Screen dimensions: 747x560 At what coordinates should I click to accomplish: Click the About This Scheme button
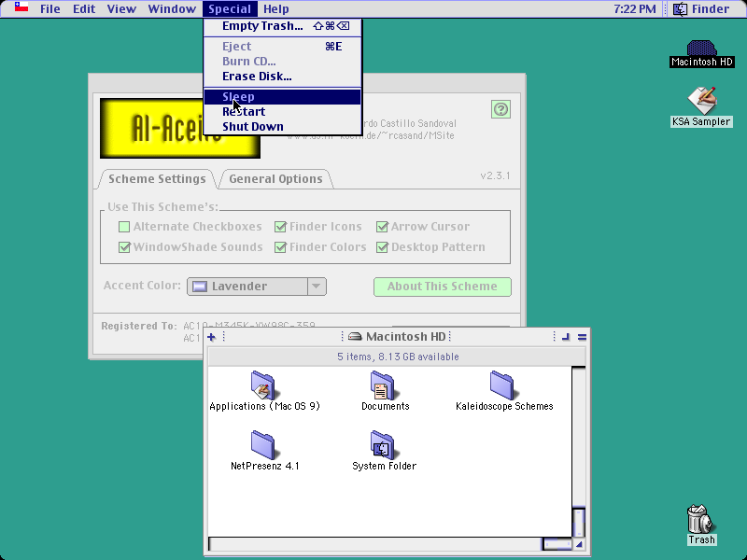click(443, 287)
